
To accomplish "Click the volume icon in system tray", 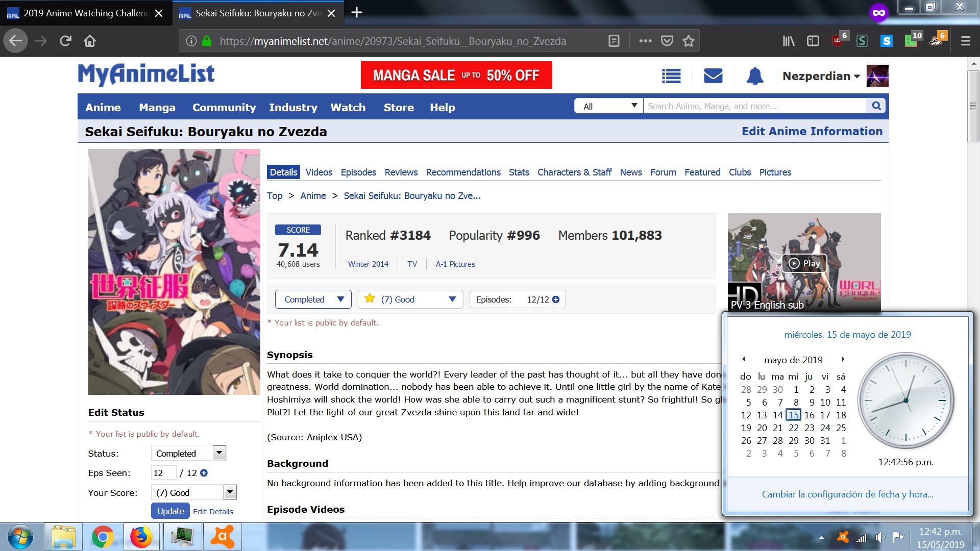I will click(x=880, y=537).
